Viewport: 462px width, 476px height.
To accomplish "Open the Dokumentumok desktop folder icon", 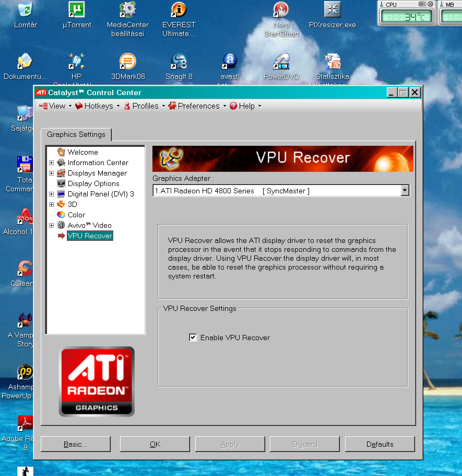I will pos(26,61).
